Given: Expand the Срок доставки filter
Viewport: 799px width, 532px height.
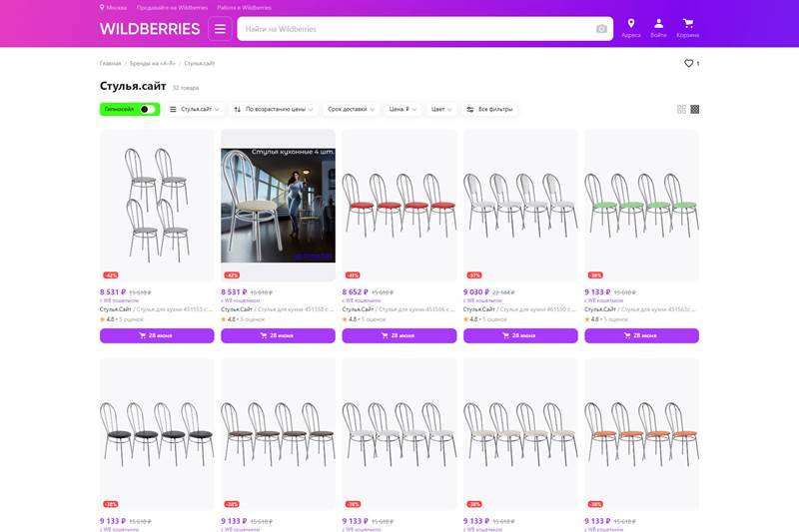Looking at the screenshot, I should (x=352, y=109).
